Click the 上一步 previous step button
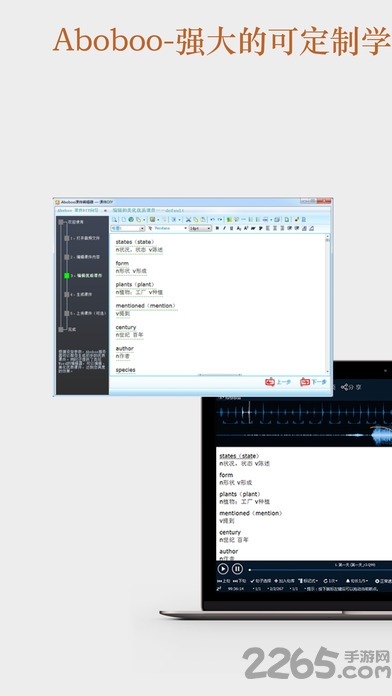The image size is (392, 696). (x=278, y=382)
